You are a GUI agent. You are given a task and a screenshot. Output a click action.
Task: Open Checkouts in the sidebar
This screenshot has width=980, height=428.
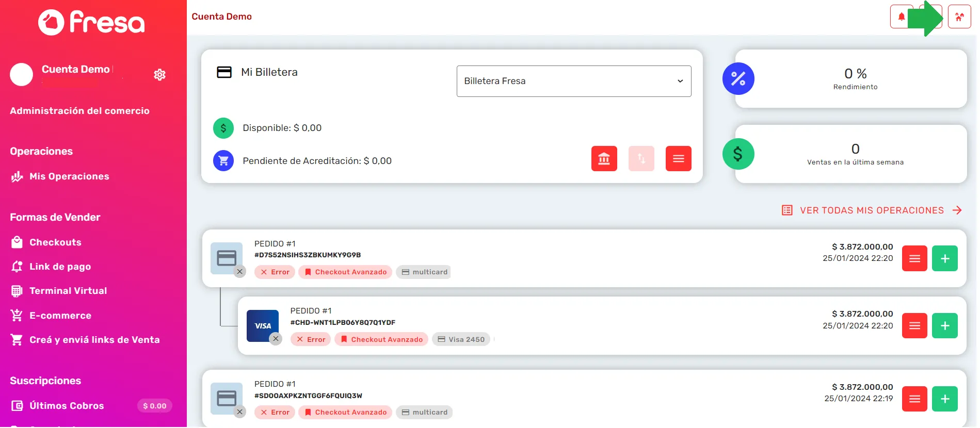coord(55,242)
